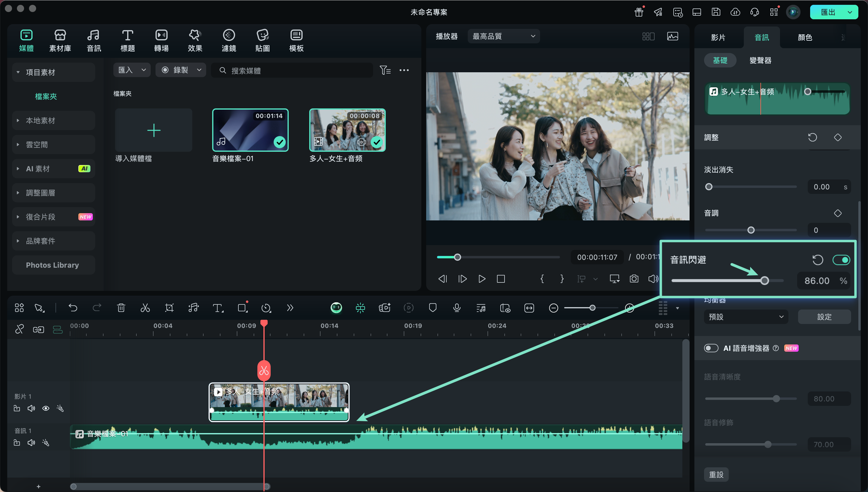This screenshot has height=492, width=868.
Task: Select the 基礎 basic sub-tab
Action: coord(720,60)
